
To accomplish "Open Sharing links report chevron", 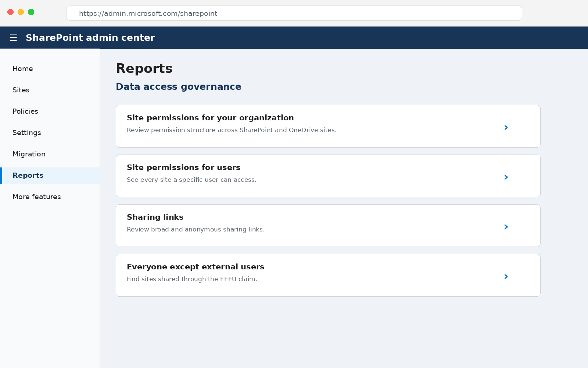I will click(506, 227).
